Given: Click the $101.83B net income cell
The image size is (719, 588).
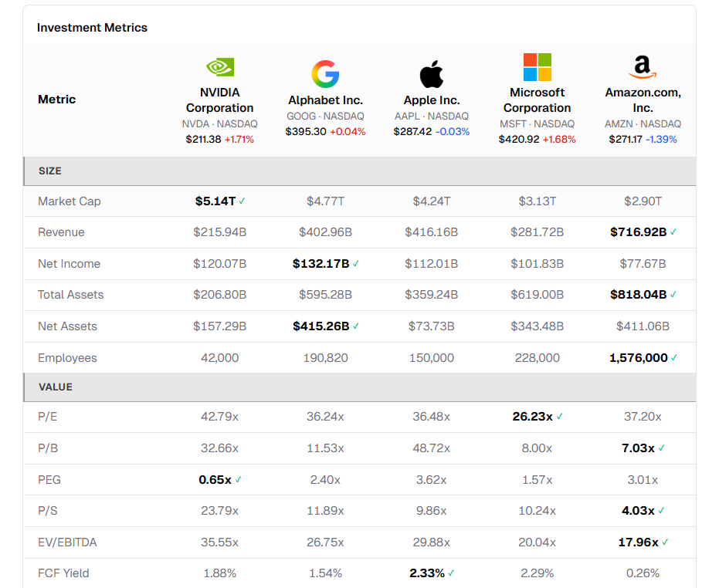Looking at the screenshot, I should [x=537, y=264].
